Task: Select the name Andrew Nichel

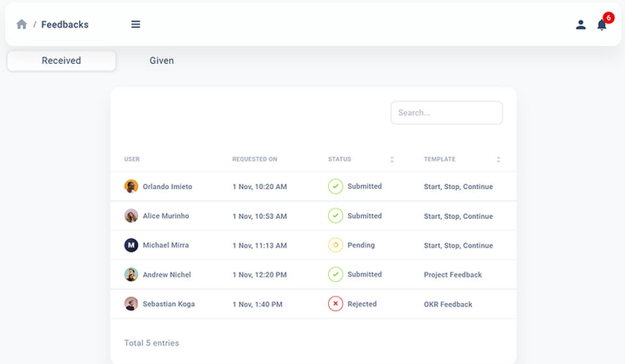Action: click(x=167, y=275)
